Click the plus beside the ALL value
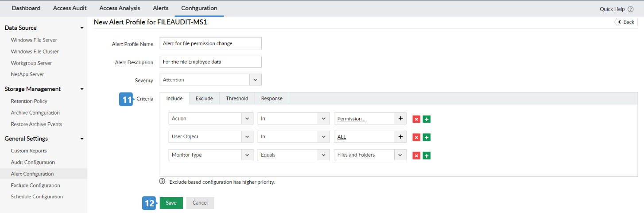Viewport: 644px width, 213px height. (400, 137)
